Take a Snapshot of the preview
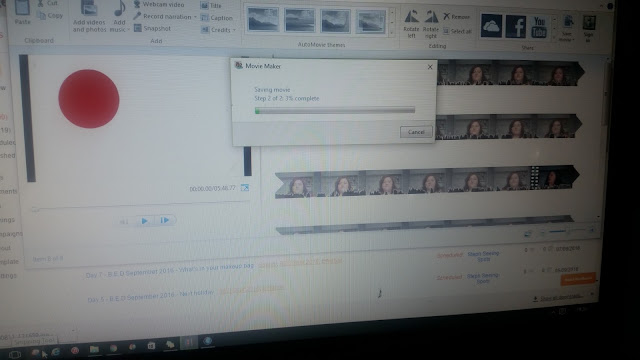Image resolution: width=640 pixels, height=360 pixels. point(152,29)
